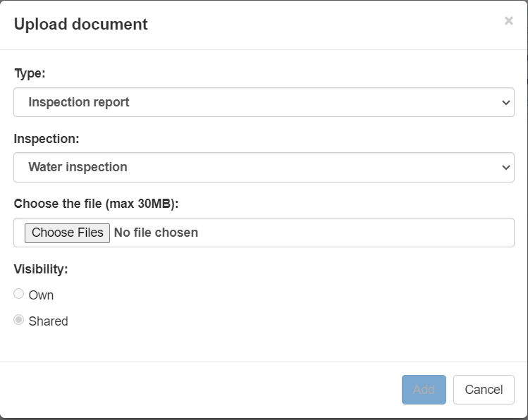Click the 'Own' radio label text
Image resolution: width=528 pixels, height=420 pixels.
[x=41, y=295]
